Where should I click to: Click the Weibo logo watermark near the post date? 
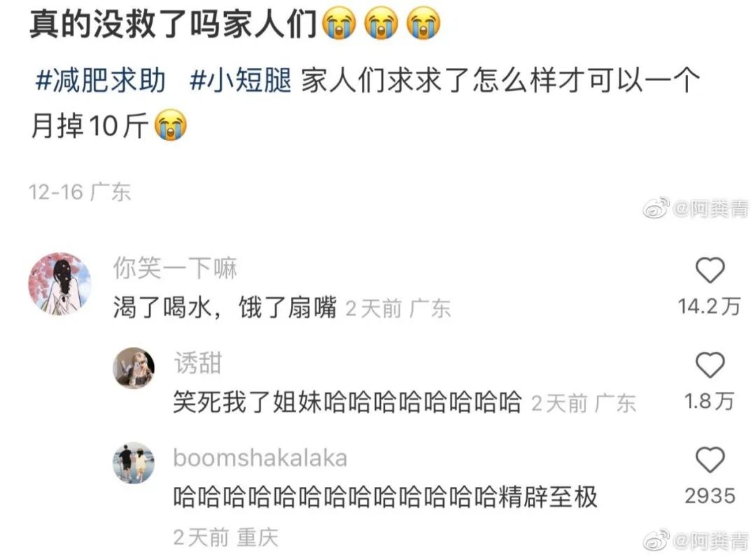coord(657,207)
